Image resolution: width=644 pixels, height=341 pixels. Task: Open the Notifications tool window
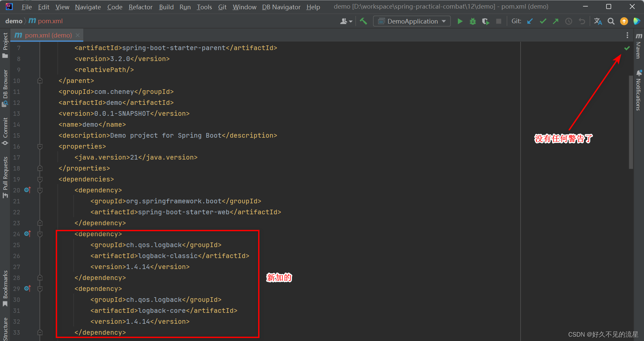(x=639, y=90)
